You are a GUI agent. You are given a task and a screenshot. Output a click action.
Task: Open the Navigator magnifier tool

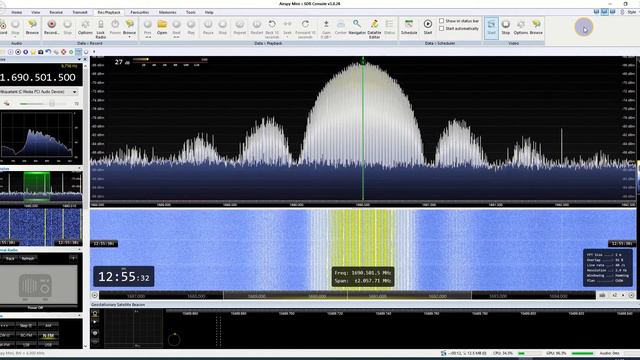(357, 27)
